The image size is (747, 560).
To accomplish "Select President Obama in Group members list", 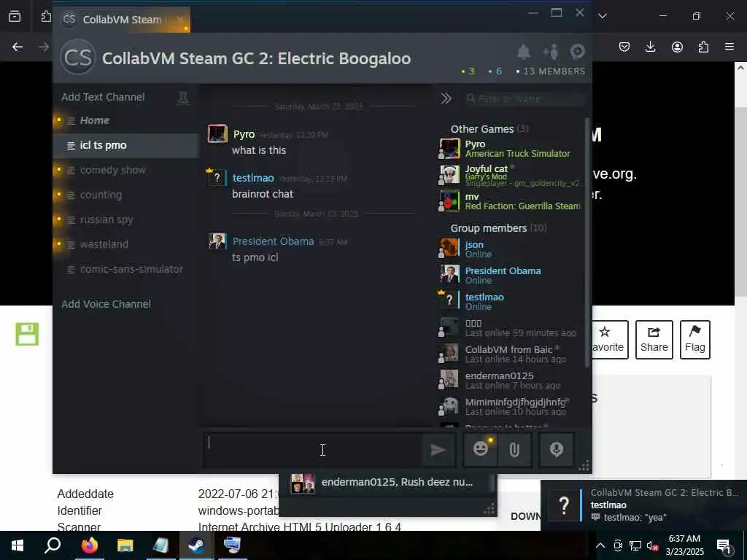I will tap(511, 275).
